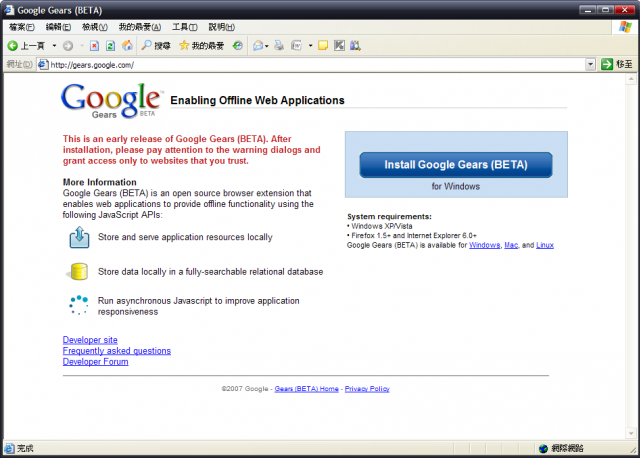Click the Print toolbar icon
This screenshot has width=640, height=458.
click(x=279, y=45)
